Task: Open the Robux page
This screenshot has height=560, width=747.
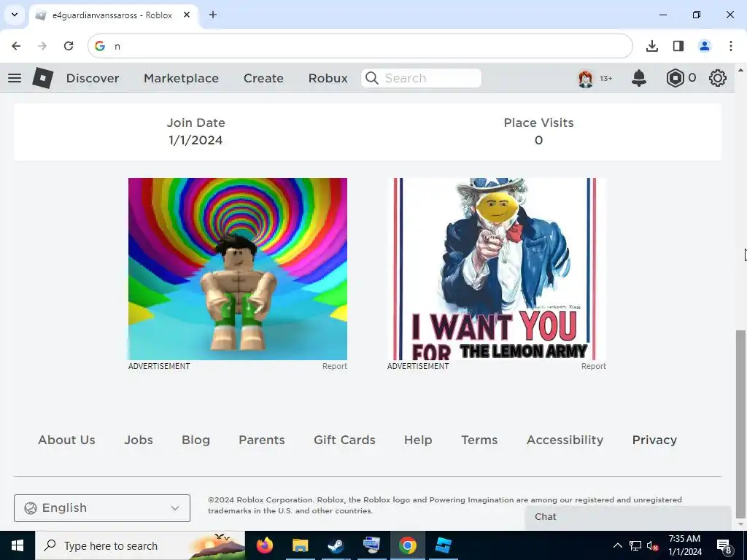Action: click(x=328, y=78)
